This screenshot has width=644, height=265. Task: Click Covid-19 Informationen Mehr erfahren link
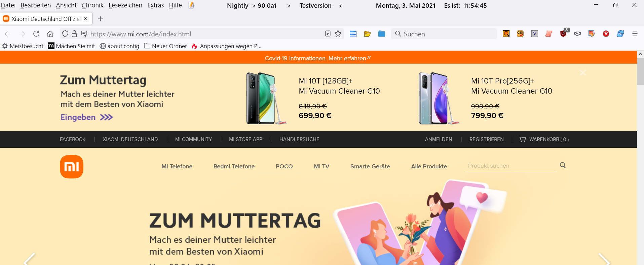pyautogui.click(x=315, y=58)
